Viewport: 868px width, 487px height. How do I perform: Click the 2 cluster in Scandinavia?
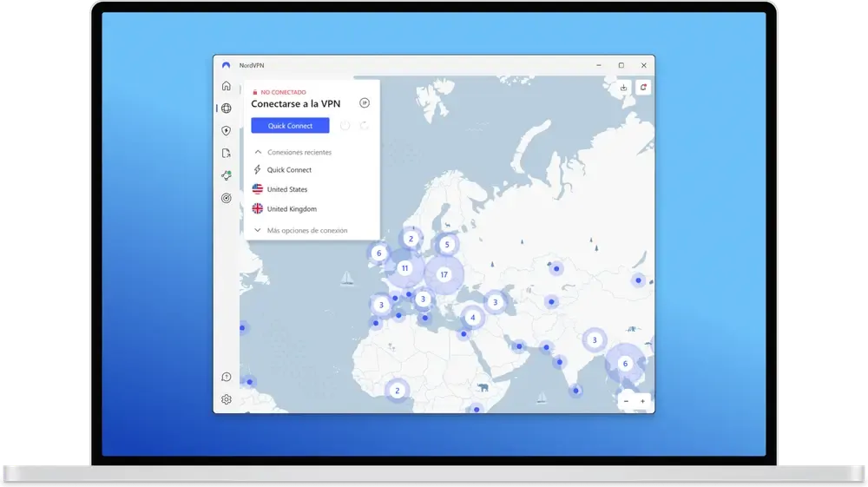coord(411,239)
